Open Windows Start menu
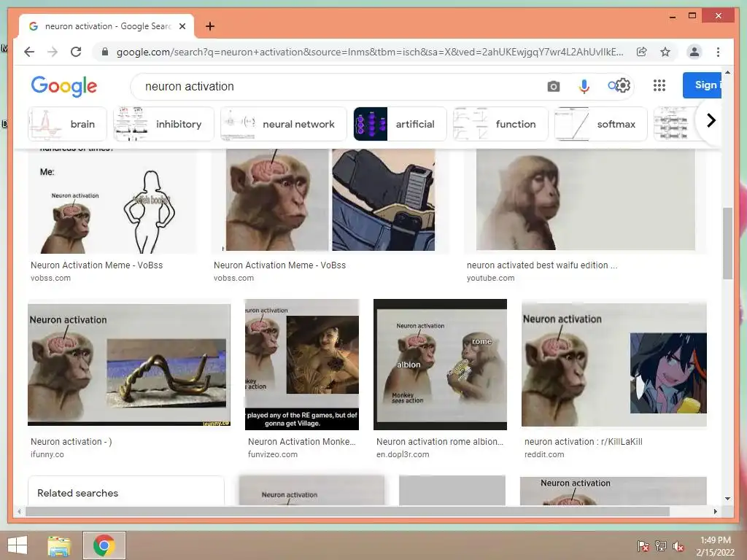Viewport: 747px width, 560px height. (x=18, y=545)
